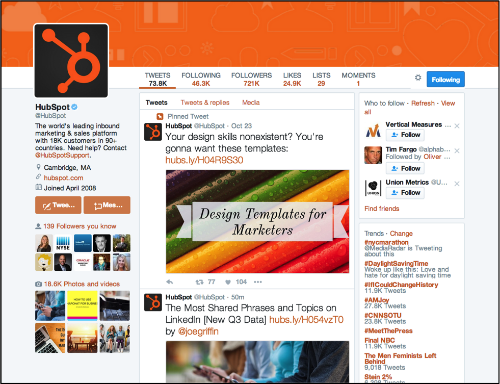
Task: Click HubSpot avatar on the pinned tweet
Action: [153, 132]
